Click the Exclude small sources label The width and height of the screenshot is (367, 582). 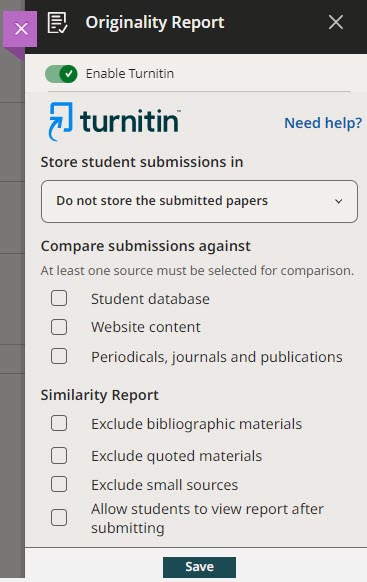[x=164, y=485]
